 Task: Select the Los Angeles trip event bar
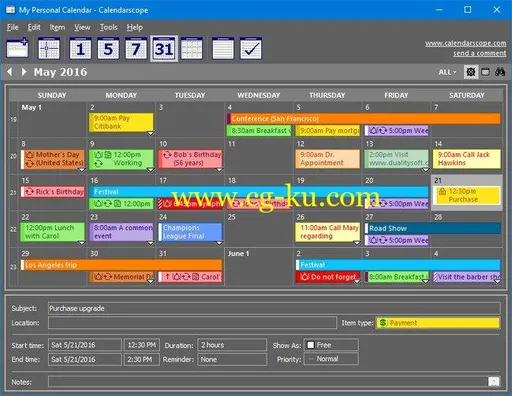[121, 265]
